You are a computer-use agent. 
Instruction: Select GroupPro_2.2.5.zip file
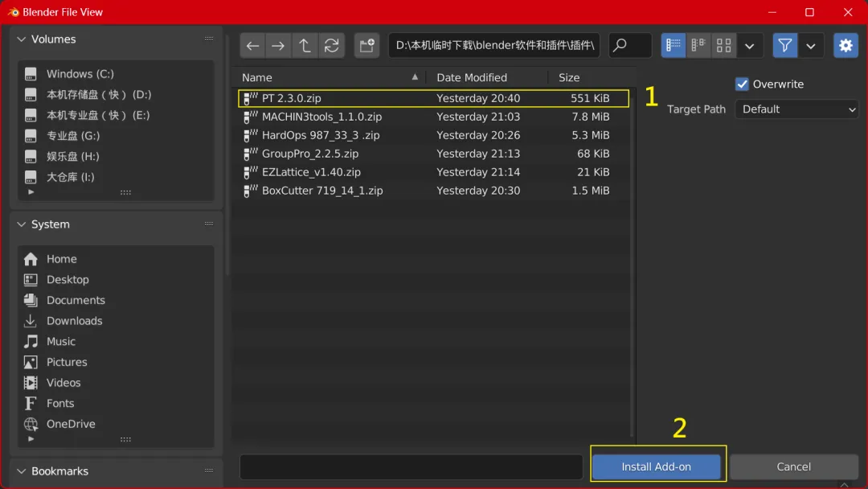433,154
